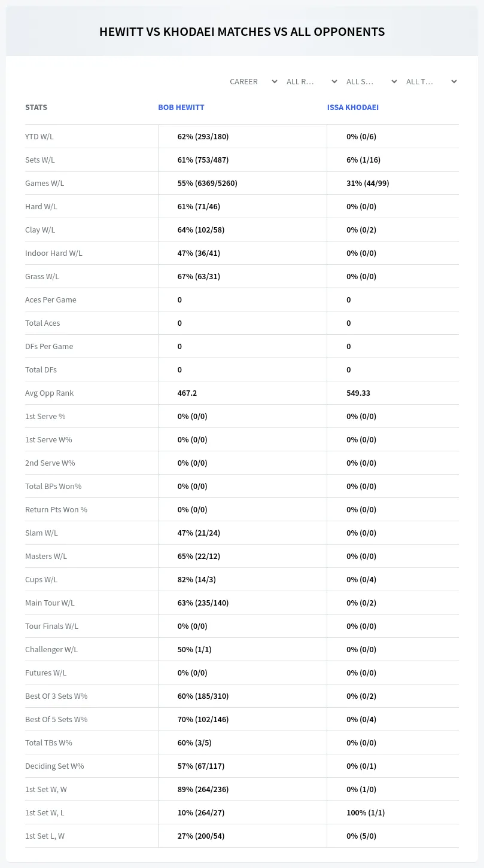Image resolution: width=484 pixels, height=868 pixels.
Task: Select the Avg Opp Rank row label
Action: [x=50, y=393]
